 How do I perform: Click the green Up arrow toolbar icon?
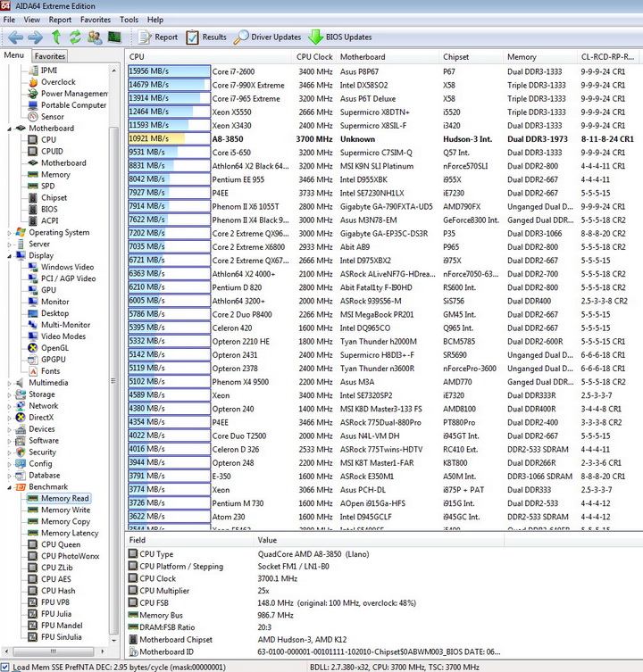point(55,37)
